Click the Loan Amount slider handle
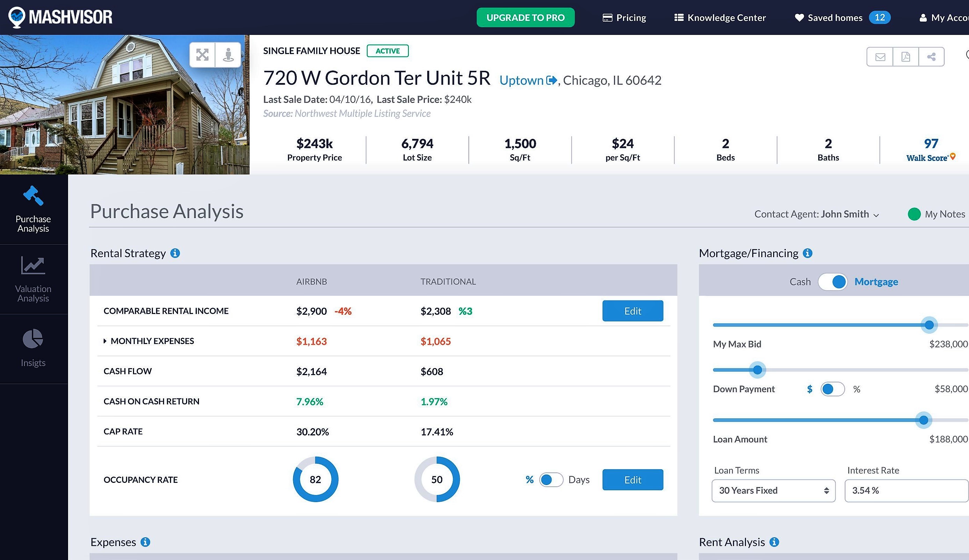Screen dimensions: 969x560 pyautogui.click(x=923, y=420)
